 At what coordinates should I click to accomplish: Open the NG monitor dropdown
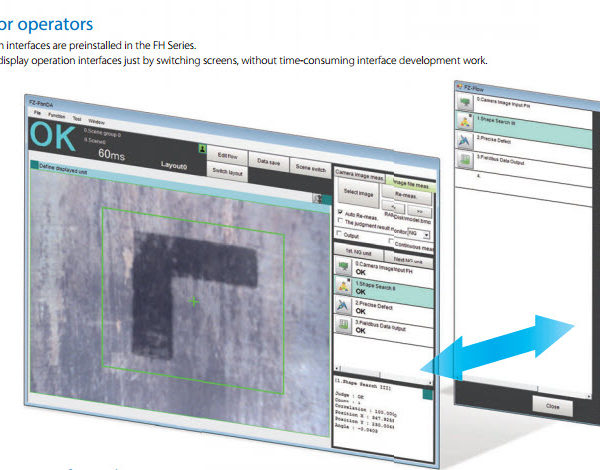[419, 233]
